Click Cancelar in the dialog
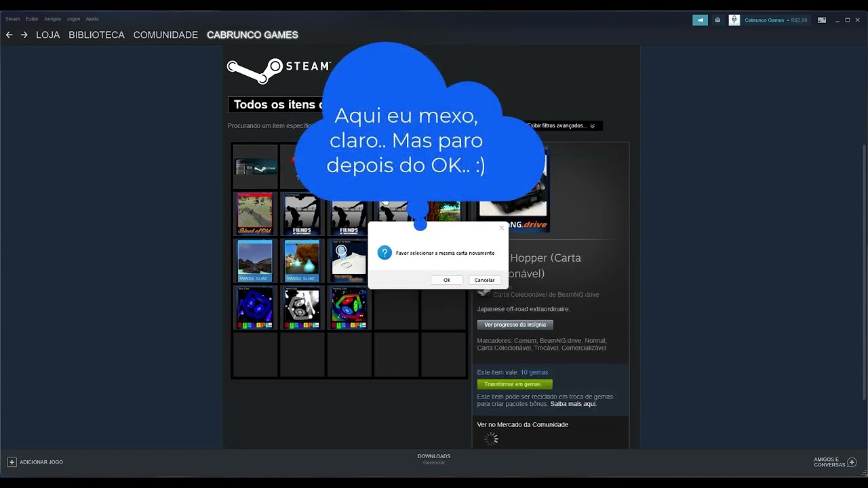Image resolution: width=868 pixels, height=488 pixels. [484, 280]
